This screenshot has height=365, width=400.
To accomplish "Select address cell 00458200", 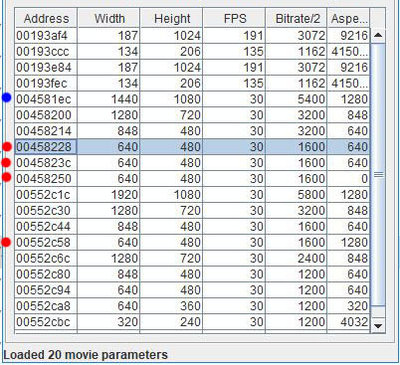I will pyautogui.click(x=46, y=115).
